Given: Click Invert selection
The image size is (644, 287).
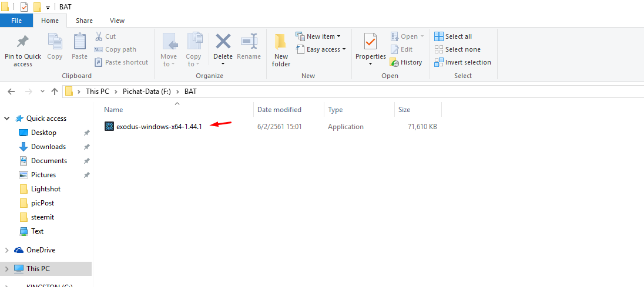Looking at the screenshot, I should (462, 62).
